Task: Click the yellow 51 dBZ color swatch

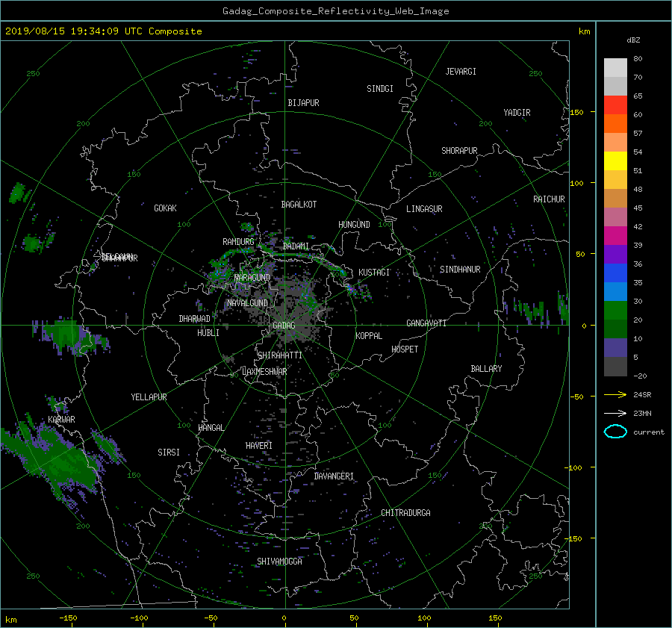Action: (x=615, y=161)
